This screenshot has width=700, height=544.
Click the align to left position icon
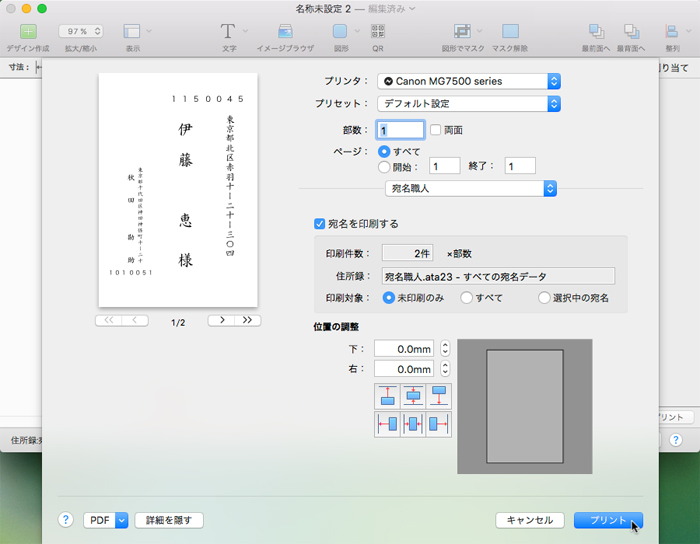click(386, 424)
